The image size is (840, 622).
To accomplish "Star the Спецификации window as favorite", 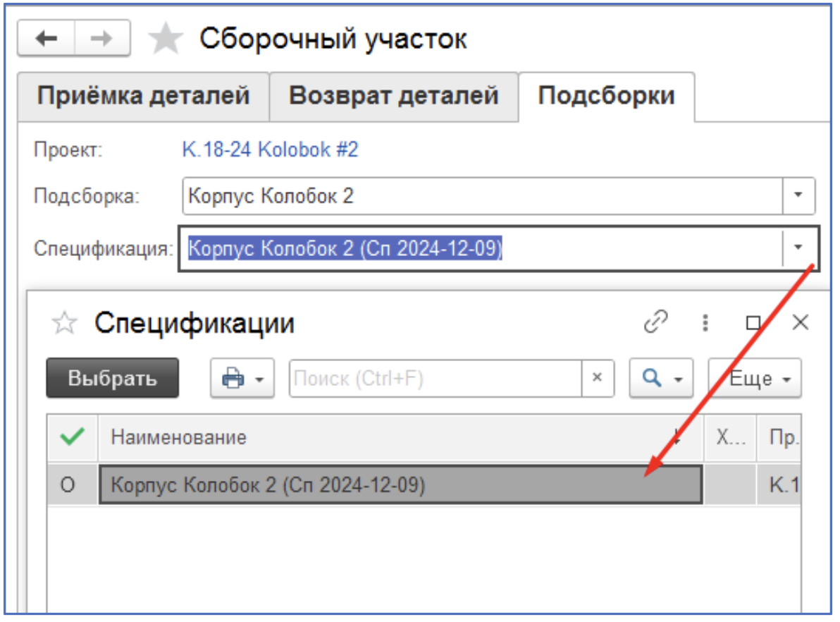I will [x=65, y=324].
